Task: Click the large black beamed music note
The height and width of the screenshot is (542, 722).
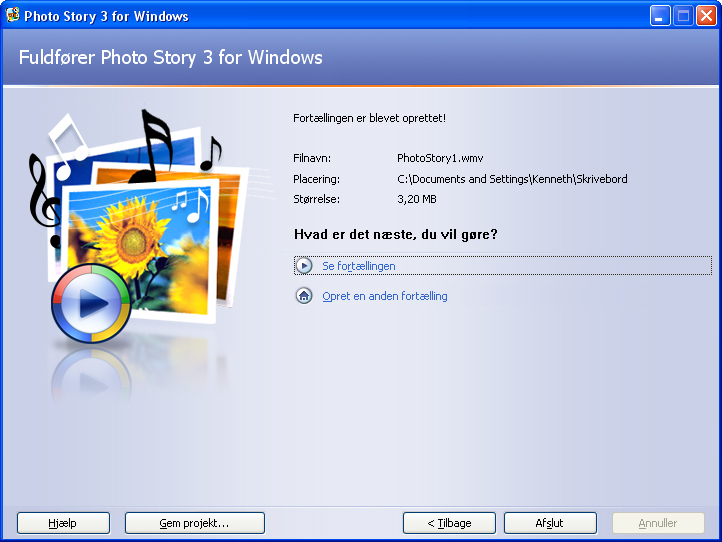Action: point(152,146)
